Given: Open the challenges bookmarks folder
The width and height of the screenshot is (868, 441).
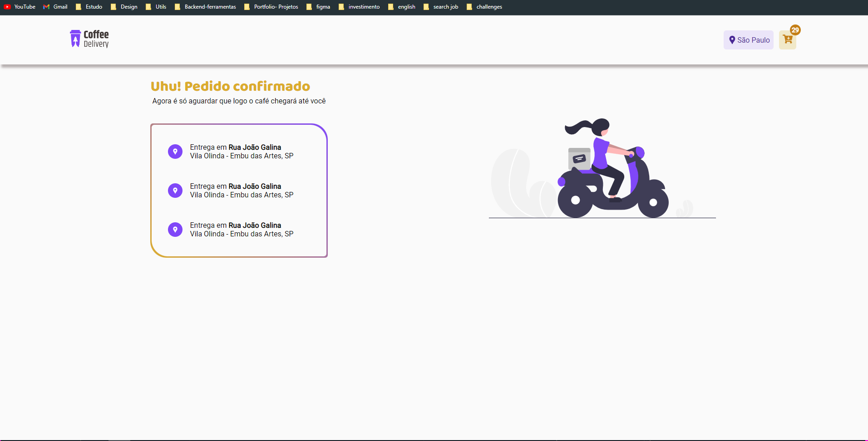Looking at the screenshot, I should (484, 7).
